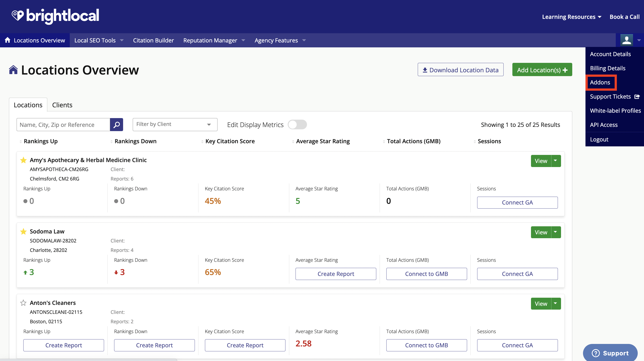644x361 pixels.
Task: Toggle favorite star for Amy's Apothecary
Action: click(24, 160)
